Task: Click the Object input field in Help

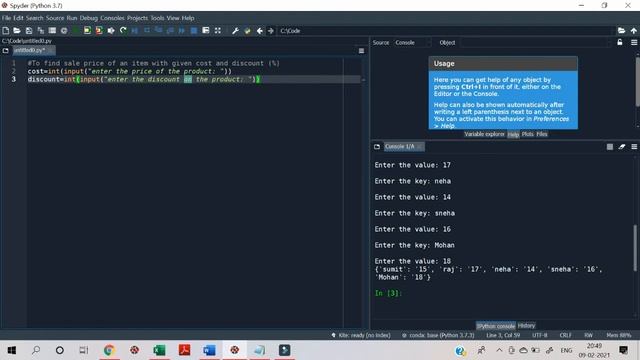Action: click(536, 42)
